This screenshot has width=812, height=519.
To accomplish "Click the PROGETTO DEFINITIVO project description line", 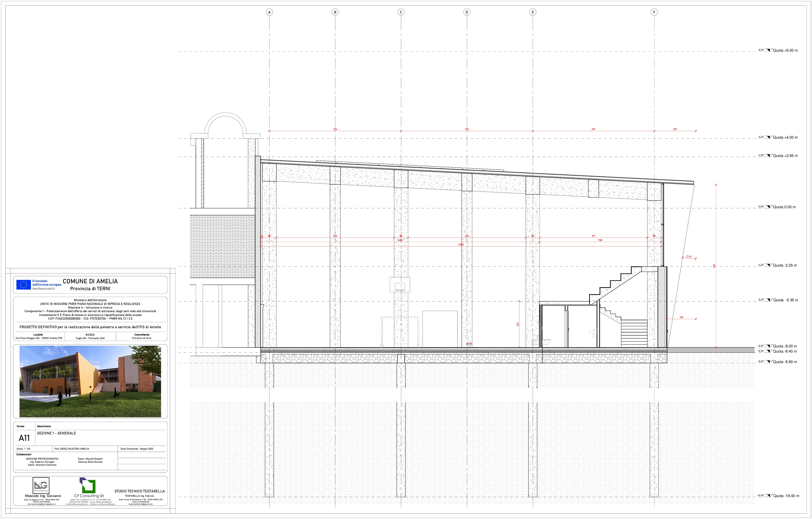I will pos(90,327).
